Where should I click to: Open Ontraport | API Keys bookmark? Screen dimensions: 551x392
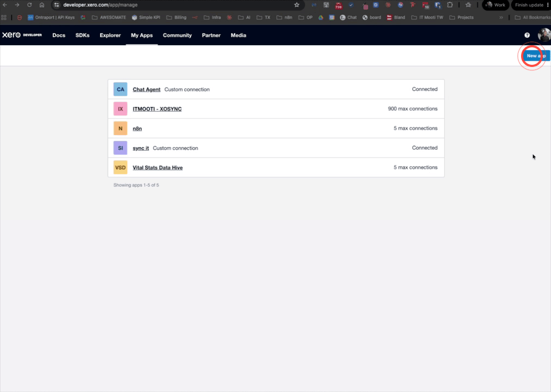click(x=51, y=17)
